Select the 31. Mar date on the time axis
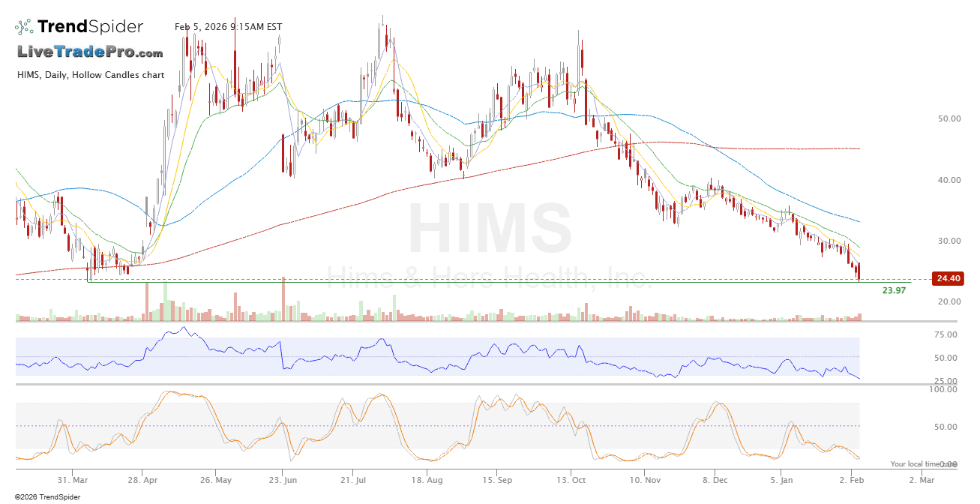 (74, 479)
